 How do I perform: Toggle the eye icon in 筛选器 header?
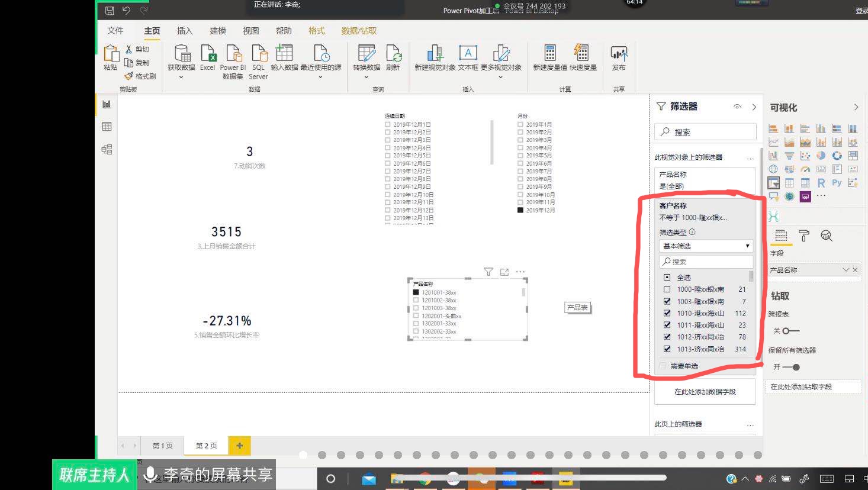click(x=737, y=107)
